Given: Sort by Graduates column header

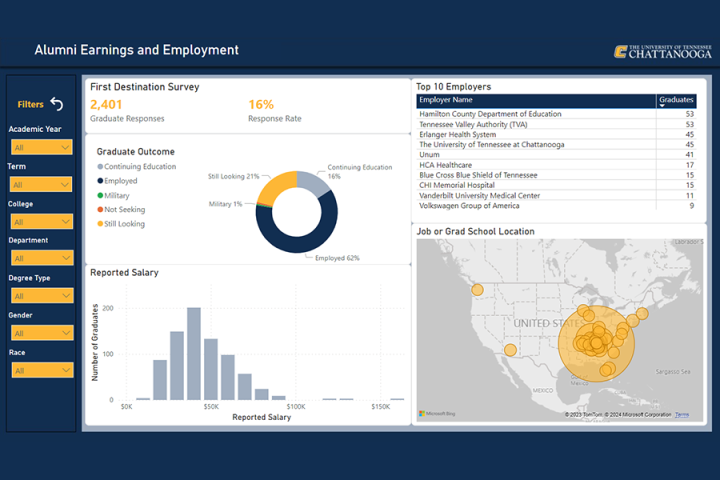Looking at the screenshot, I should (676, 101).
